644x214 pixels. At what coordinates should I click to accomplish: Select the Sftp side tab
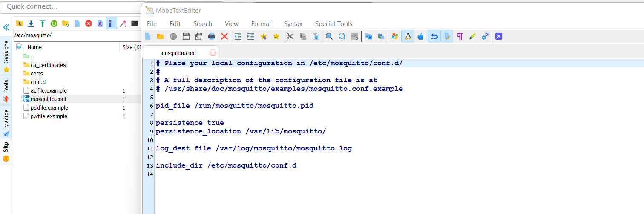tap(6, 152)
